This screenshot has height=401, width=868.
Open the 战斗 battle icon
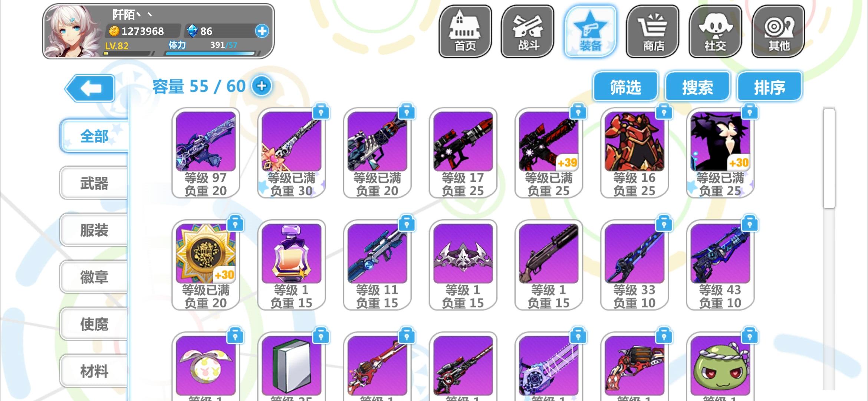[527, 31]
